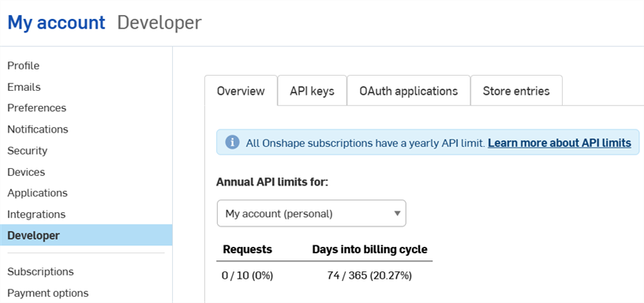Open the Annual API limits account selector
644x303 pixels.
pos(311,214)
